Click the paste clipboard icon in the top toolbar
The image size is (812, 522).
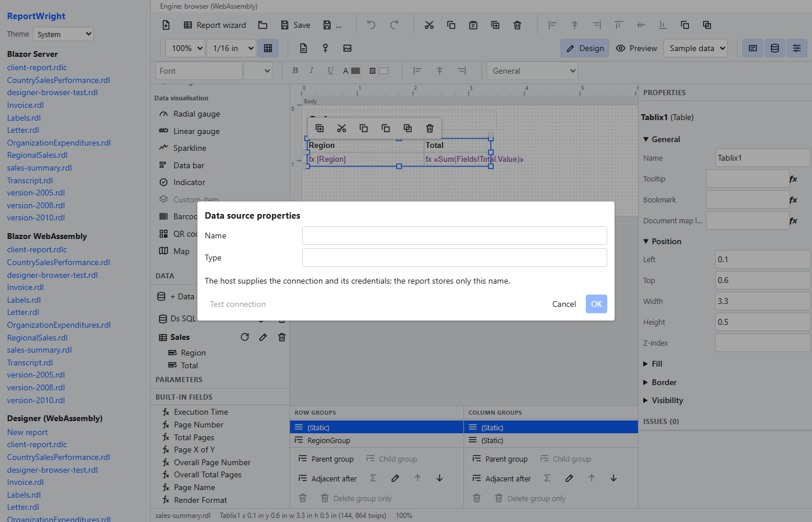(x=473, y=25)
